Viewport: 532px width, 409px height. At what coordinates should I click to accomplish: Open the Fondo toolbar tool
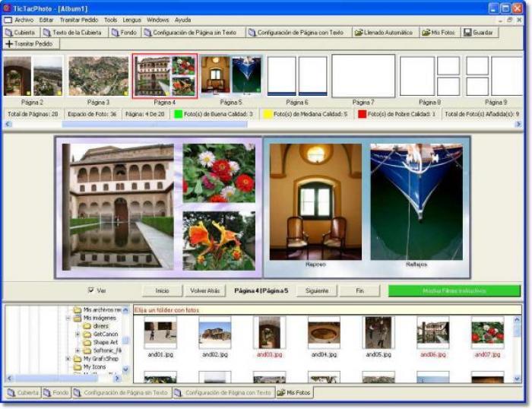pos(125,33)
